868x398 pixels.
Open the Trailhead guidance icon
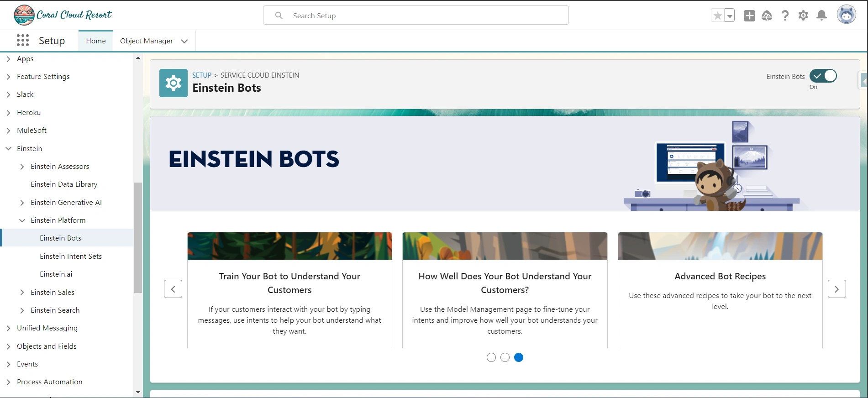767,16
